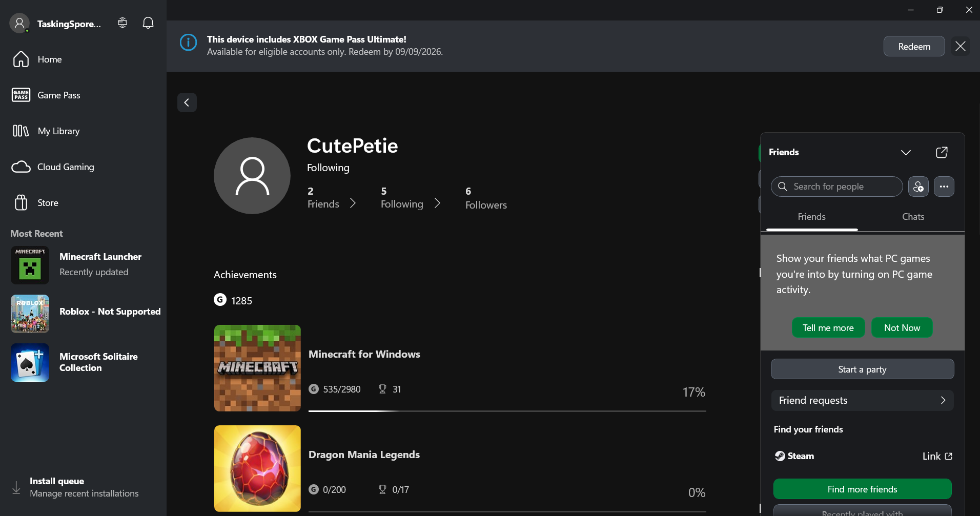Click Minecraft achievement progress bar
980x516 pixels.
pyautogui.click(x=507, y=411)
